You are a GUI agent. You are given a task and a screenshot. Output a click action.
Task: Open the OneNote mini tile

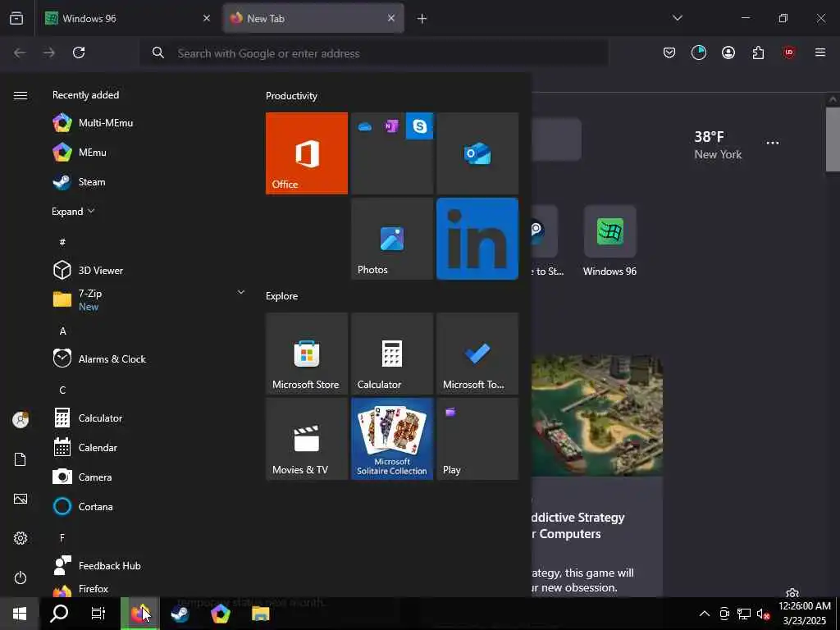392,126
